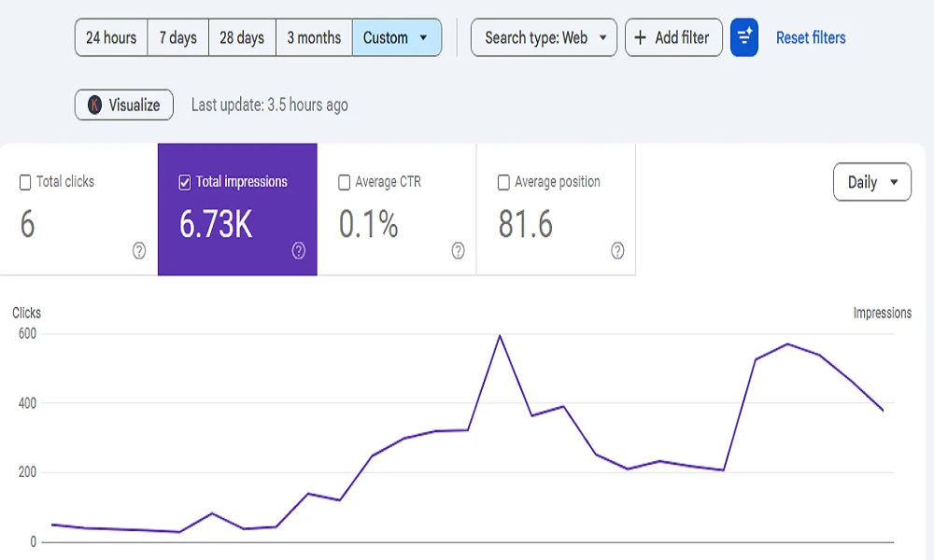Click the Average position 81.6 value
The image size is (934, 560).
pos(525,224)
